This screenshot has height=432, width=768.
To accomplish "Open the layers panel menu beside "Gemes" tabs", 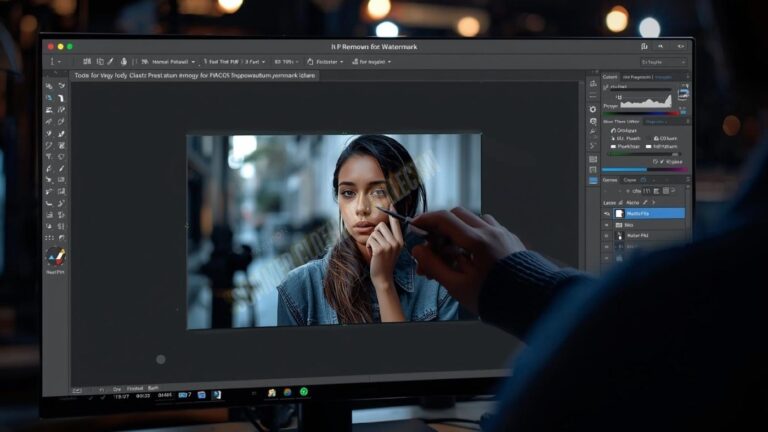I will click(687, 180).
